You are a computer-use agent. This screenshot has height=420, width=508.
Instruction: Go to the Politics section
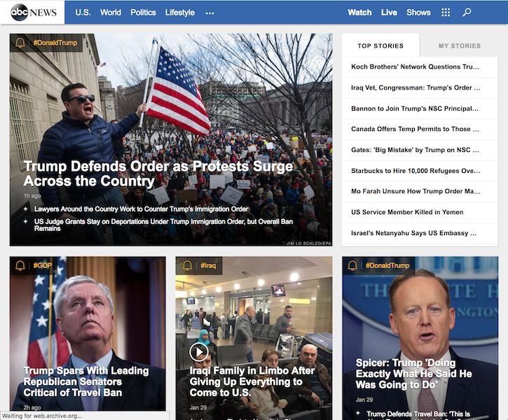143,13
